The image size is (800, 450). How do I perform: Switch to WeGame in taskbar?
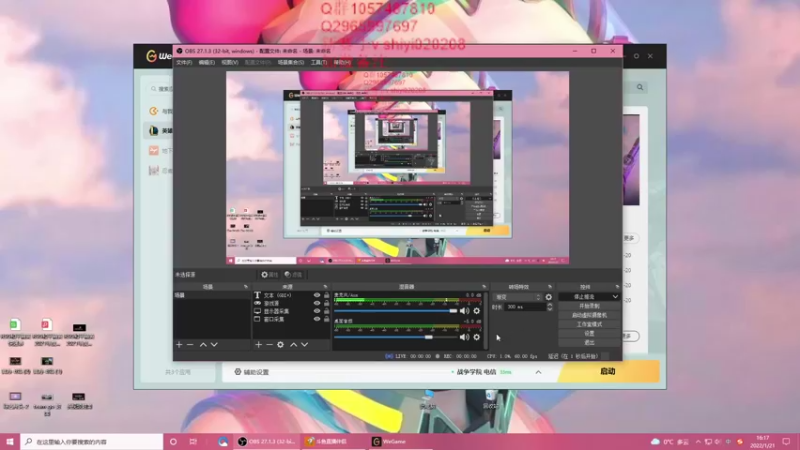tap(401, 442)
